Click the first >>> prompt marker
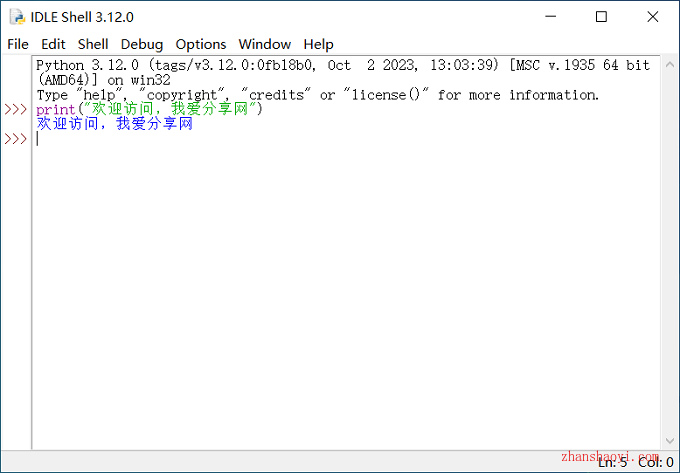680x473 pixels. click(16, 109)
